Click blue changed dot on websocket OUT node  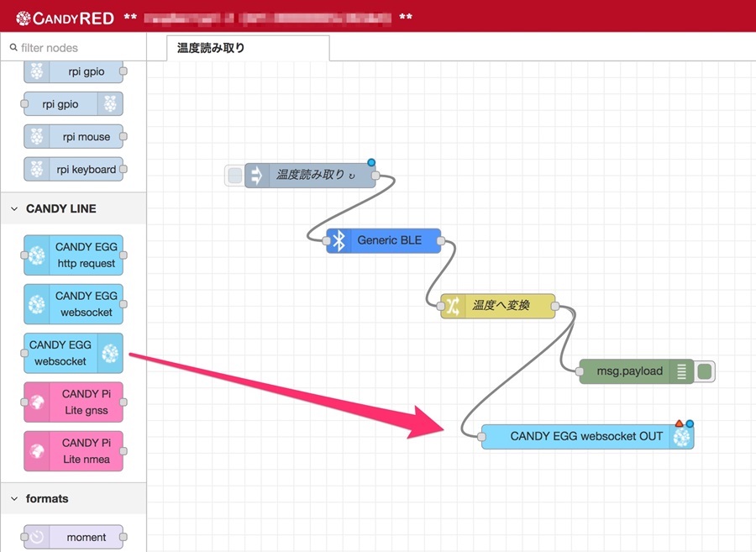coord(690,423)
